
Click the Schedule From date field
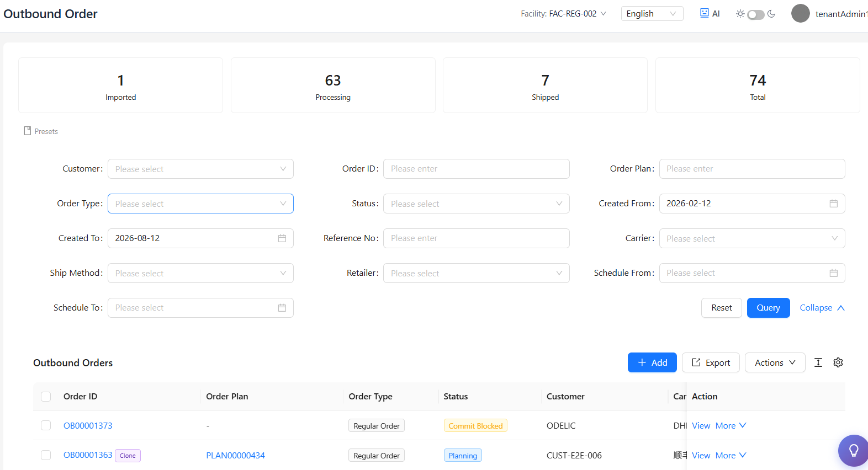(752, 273)
